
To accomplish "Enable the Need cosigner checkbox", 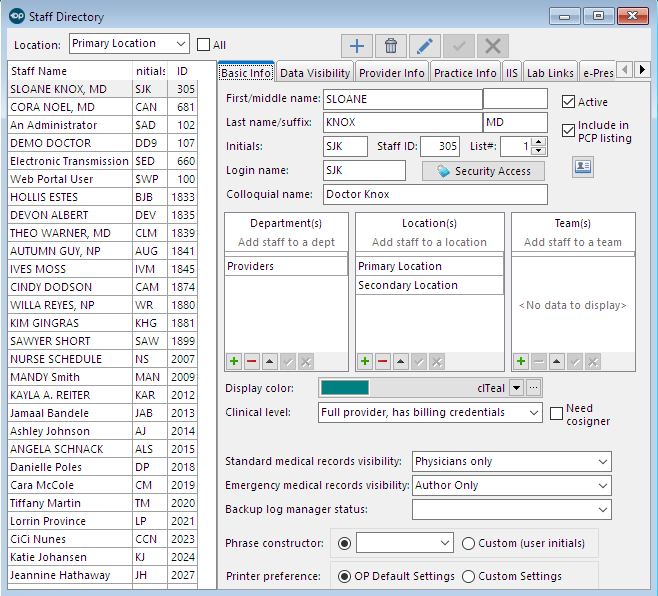I will [557, 414].
